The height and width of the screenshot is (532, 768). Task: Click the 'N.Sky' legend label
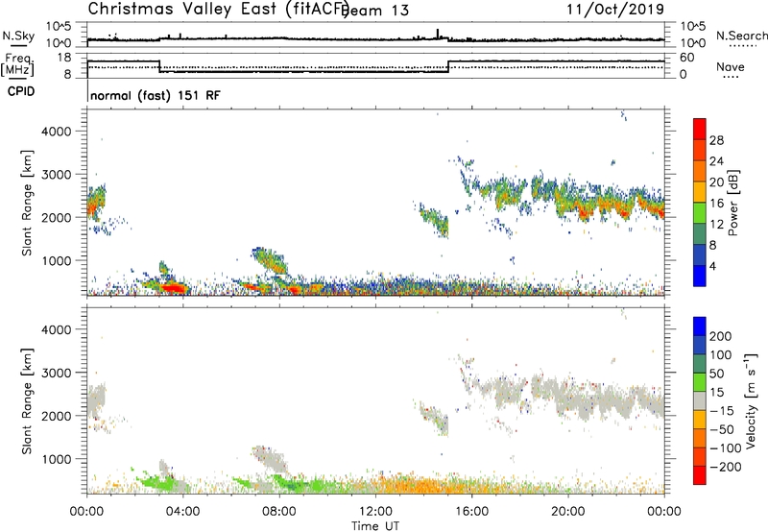pos(18,36)
